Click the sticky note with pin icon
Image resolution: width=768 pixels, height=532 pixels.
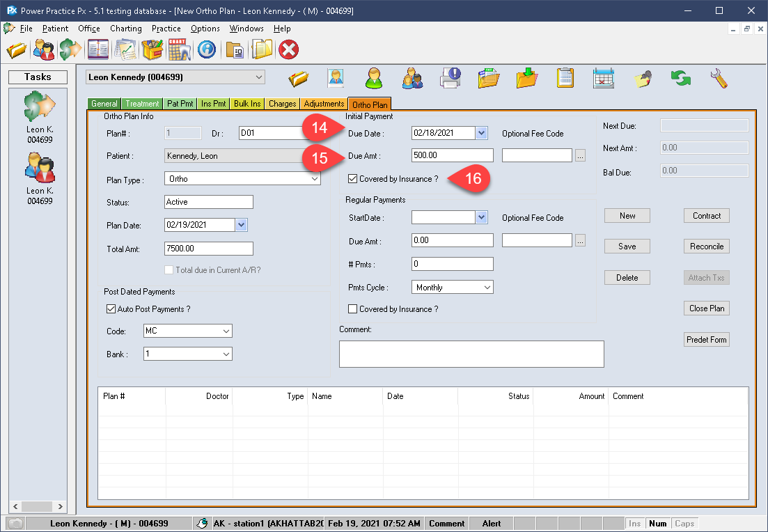coord(642,79)
